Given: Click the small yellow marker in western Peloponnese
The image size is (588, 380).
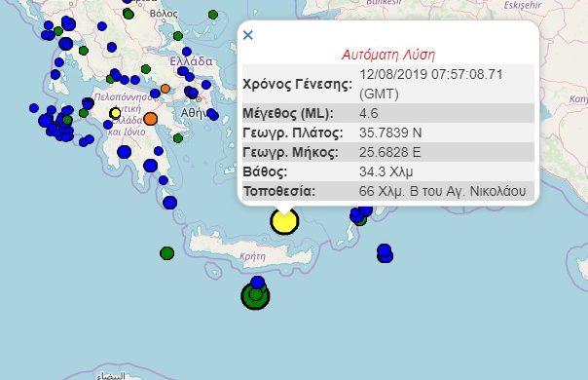Looking at the screenshot, I should 115,113.
